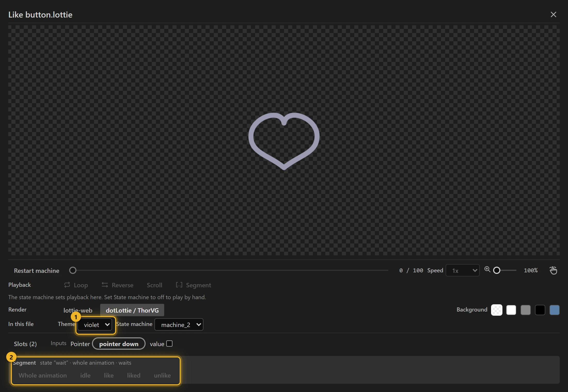Screen dimensions: 568x392
Task: Close the Like button.lottie dialog
Action: (x=553, y=14)
